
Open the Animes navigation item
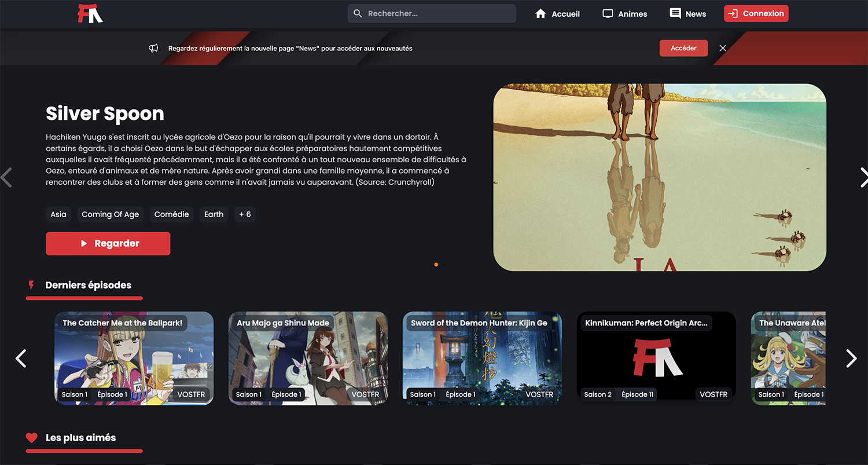coord(625,13)
